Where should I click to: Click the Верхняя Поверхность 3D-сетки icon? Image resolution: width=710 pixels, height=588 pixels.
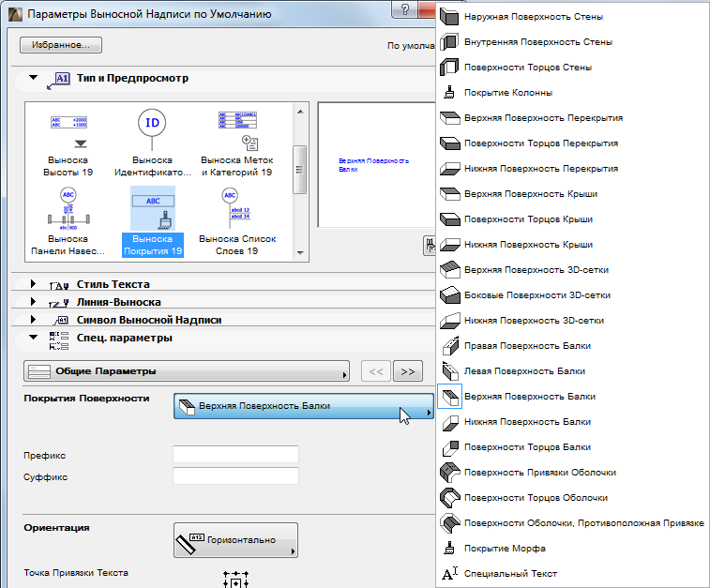pyautogui.click(x=449, y=270)
